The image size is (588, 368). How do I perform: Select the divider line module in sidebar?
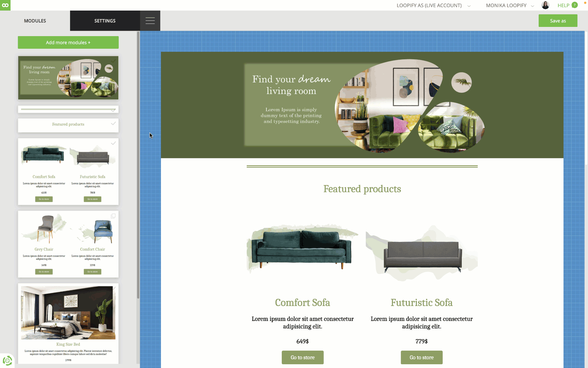click(x=68, y=109)
